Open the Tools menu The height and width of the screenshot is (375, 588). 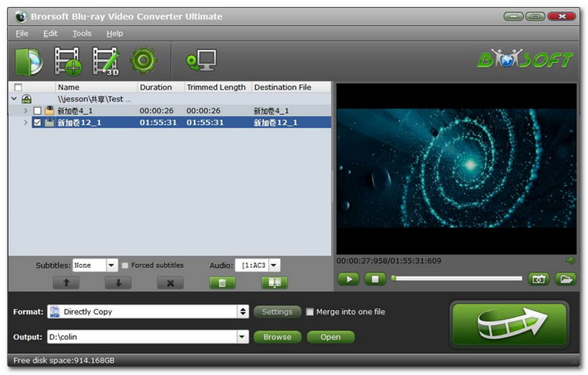pyautogui.click(x=82, y=33)
